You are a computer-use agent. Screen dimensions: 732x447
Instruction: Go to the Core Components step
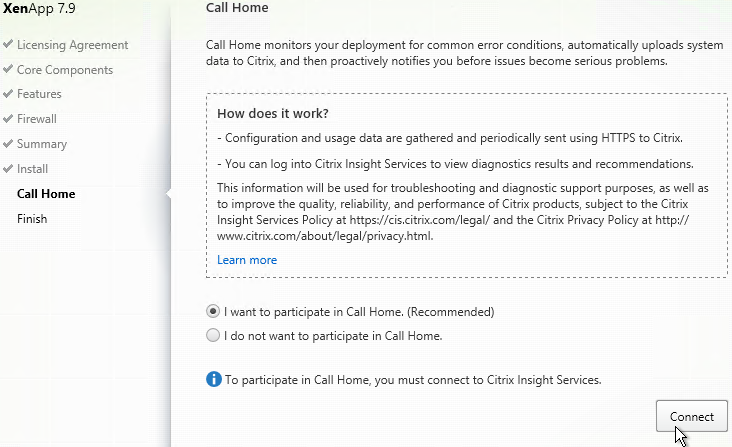[65, 70]
